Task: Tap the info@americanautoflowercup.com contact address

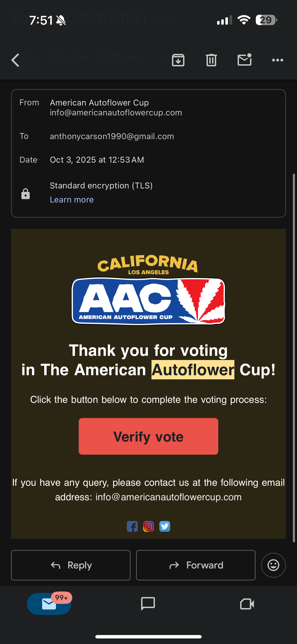Action: pos(169,497)
